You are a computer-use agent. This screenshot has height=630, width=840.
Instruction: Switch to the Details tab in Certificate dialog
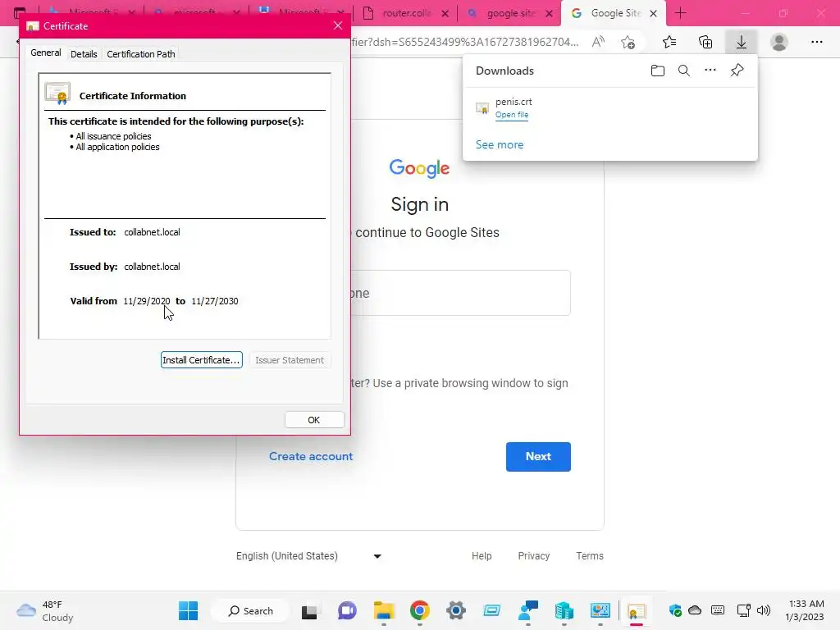pos(84,54)
